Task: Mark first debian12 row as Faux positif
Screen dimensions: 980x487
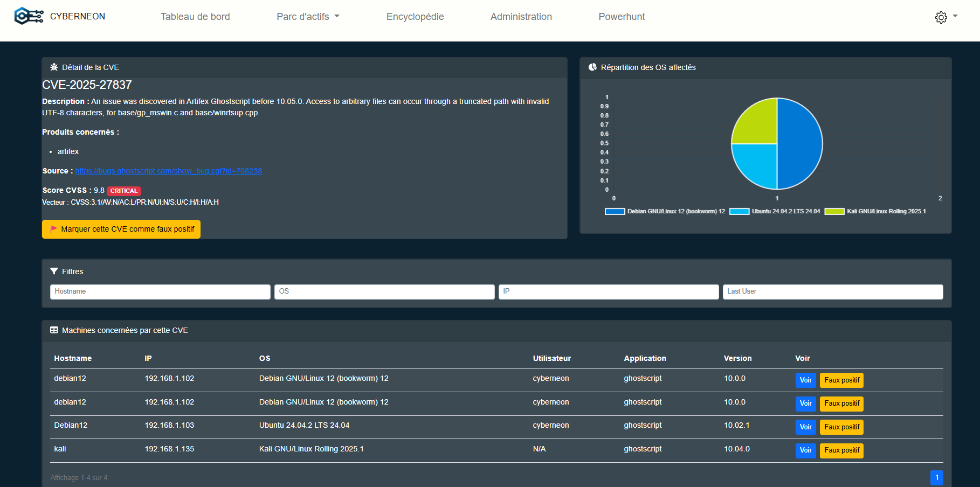Action: [x=841, y=380]
